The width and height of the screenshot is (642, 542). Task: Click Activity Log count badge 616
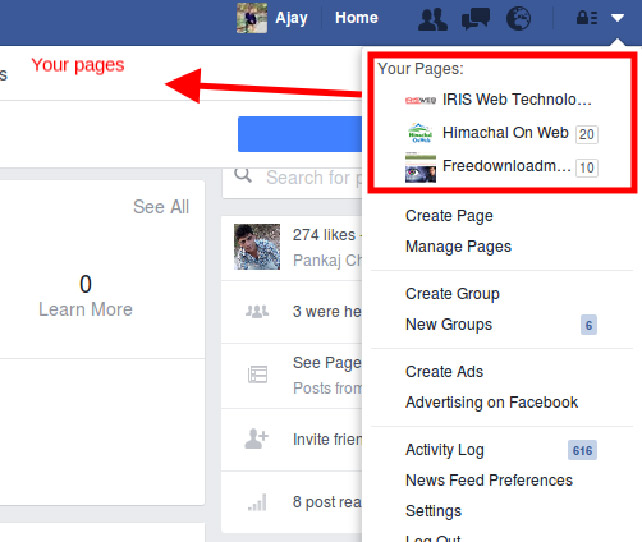(582, 450)
